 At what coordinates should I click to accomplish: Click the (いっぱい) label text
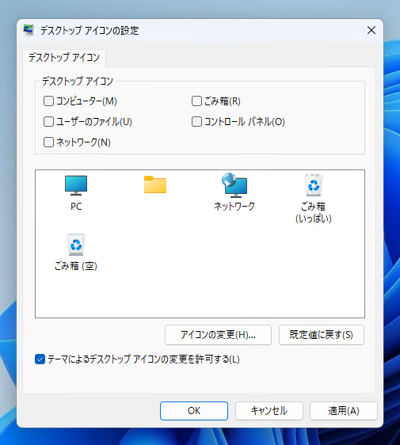313,219
